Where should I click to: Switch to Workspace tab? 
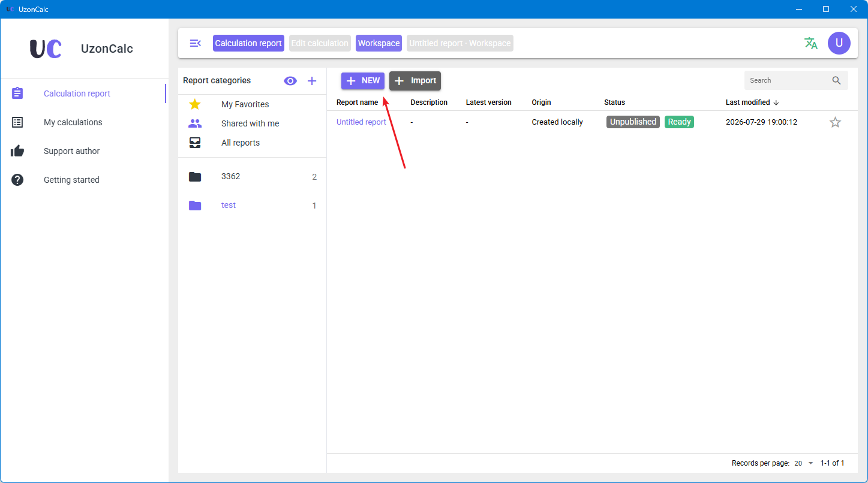point(379,43)
